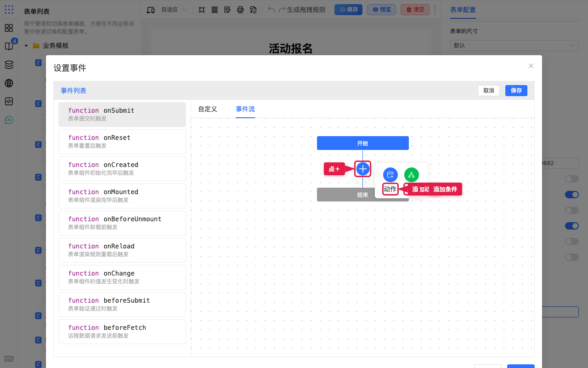588x368 pixels.
Task: Open the globe icon in the sidebar
Action: click(9, 83)
